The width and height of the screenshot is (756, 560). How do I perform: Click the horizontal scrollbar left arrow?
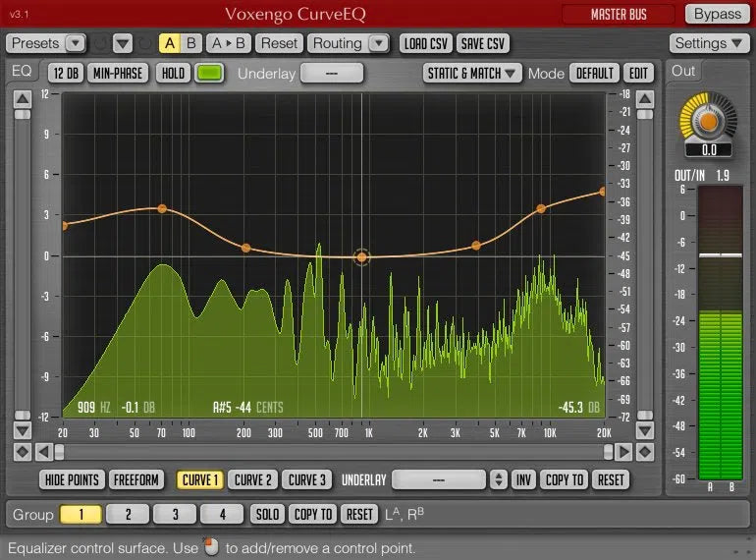tap(43, 452)
